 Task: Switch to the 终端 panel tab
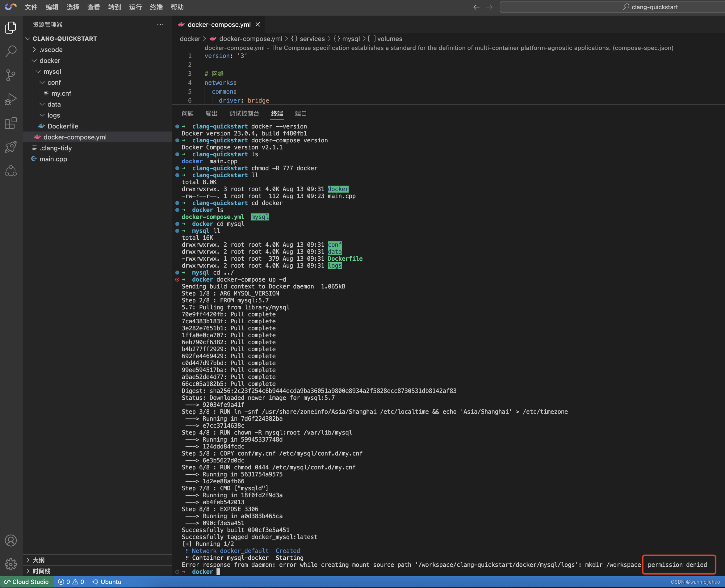277,113
